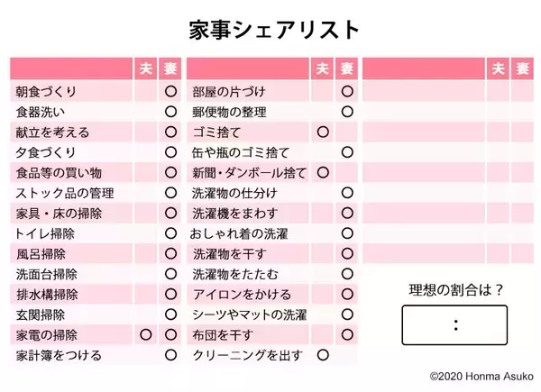Check the wife circle for 布団を干す

point(347,335)
